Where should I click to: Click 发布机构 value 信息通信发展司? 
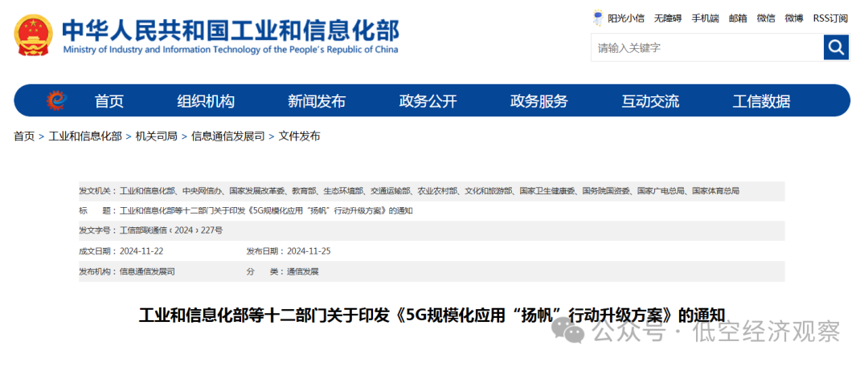coord(147,271)
